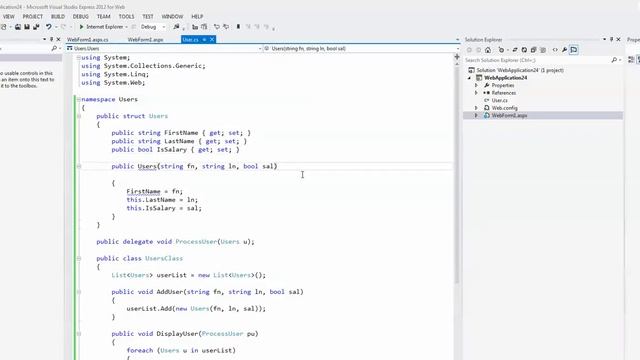Click the Find in Files toolbar icon
The image size is (640, 360).
coord(176,27)
